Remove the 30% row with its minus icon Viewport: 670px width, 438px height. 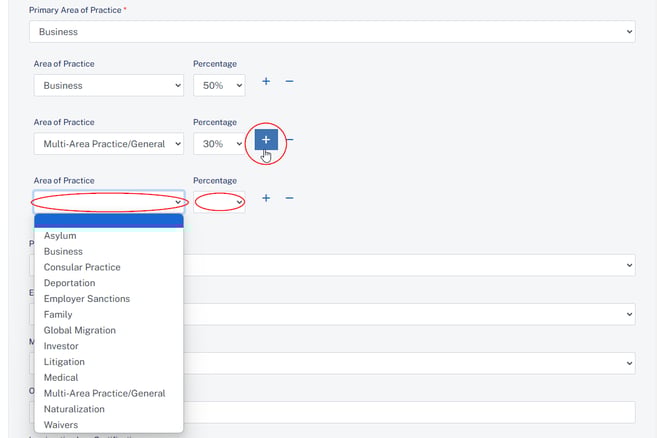point(290,141)
